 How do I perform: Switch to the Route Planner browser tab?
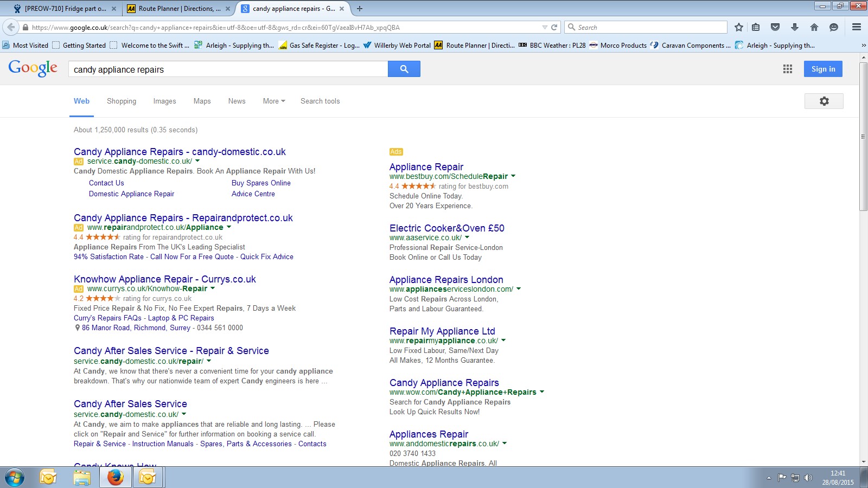[178, 9]
